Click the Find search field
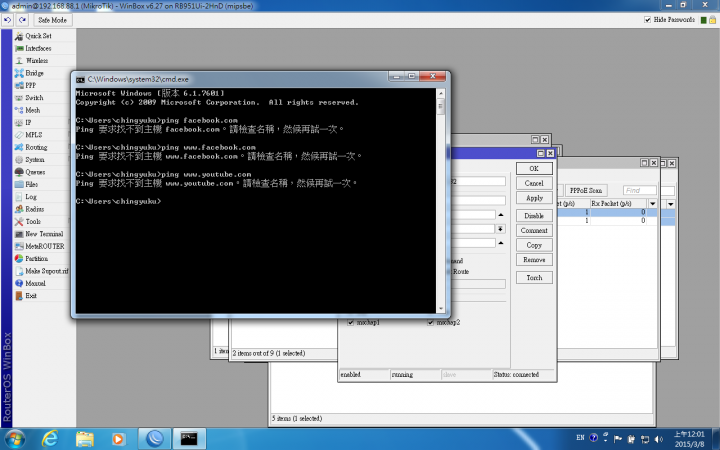This screenshot has width=720, height=450. [x=640, y=190]
